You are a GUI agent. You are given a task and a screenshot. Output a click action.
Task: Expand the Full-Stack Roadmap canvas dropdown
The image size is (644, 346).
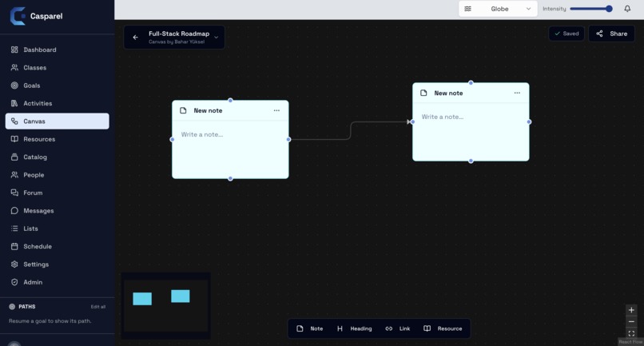point(216,38)
